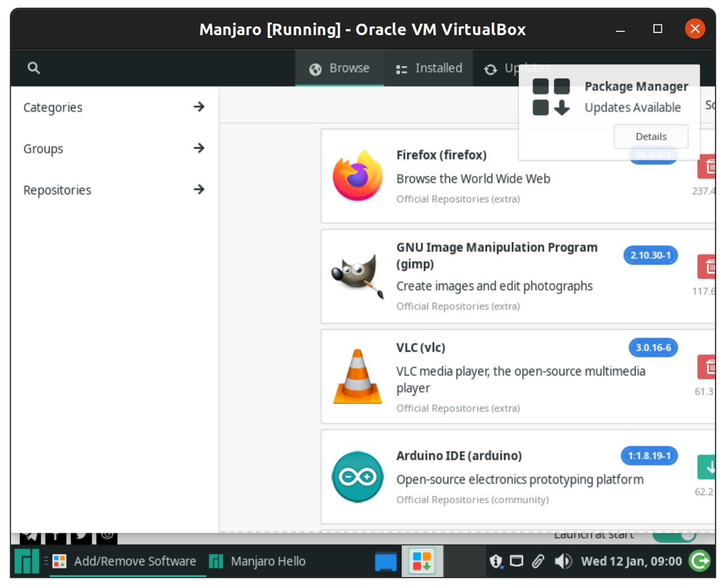The image size is (726, 588).
Task: Click the Firefox application icon
Action: (357, 176)
